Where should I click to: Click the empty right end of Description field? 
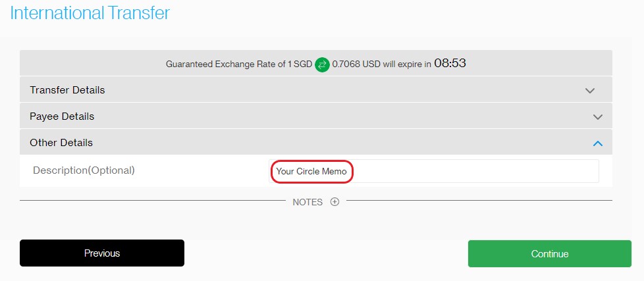click(534, 171)
